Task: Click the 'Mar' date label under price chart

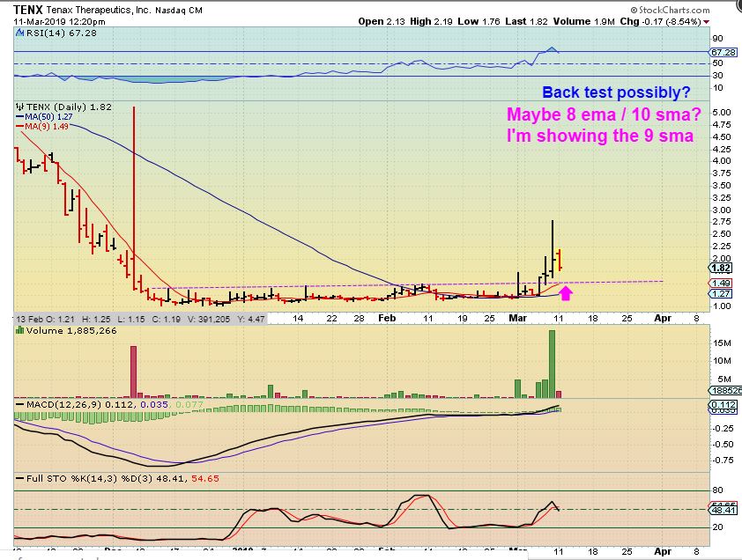Action: (517, 319)
